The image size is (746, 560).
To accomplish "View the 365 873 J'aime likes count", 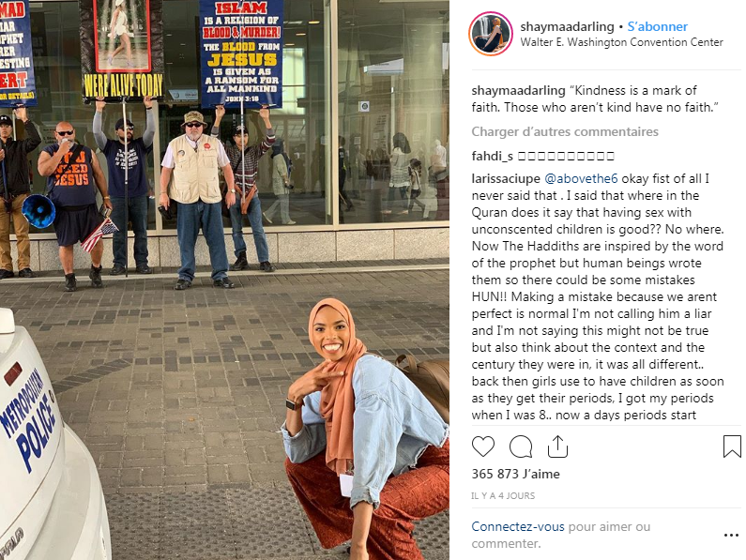I will point(515,474).
